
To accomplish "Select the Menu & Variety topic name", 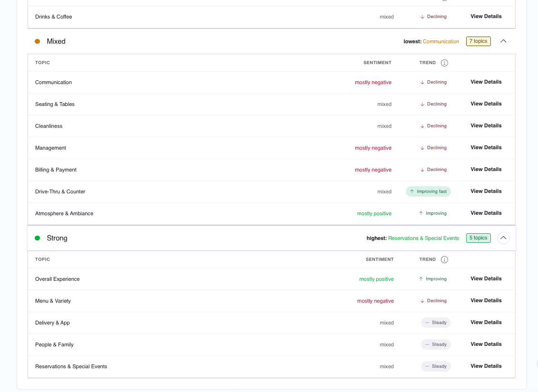I will tap(53, 301).
